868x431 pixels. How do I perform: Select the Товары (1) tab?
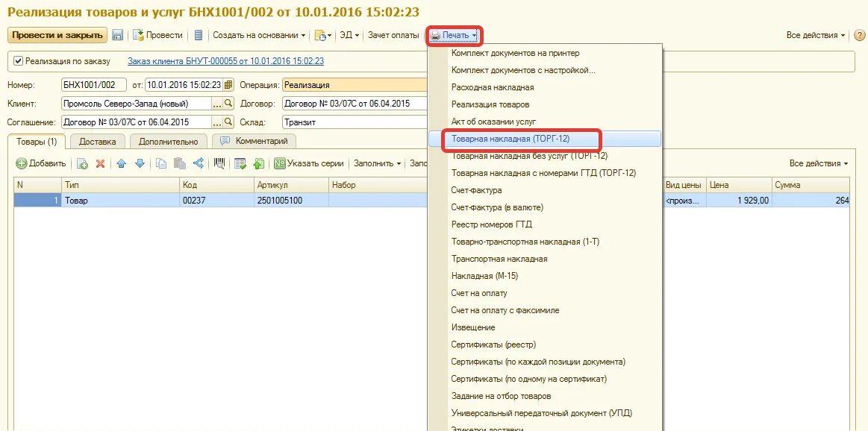[37, 142]
